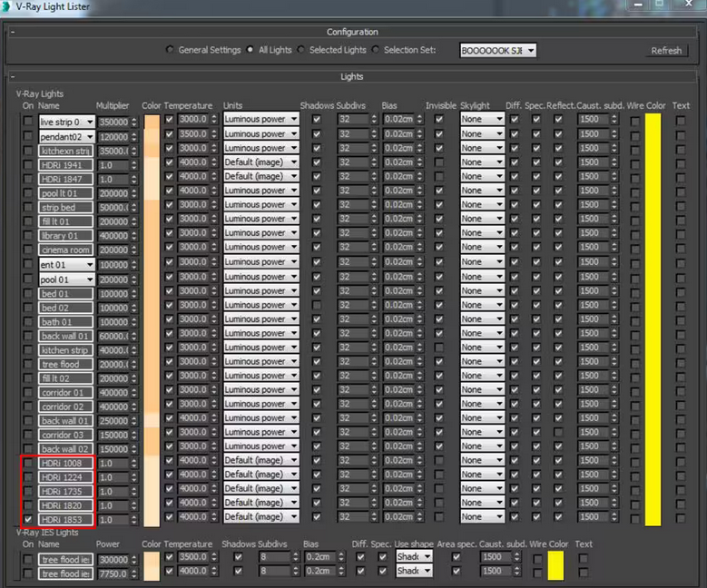Click Subdivs field for strip bed row
This screenshot has height=588, width=707.
pos(354,205)
